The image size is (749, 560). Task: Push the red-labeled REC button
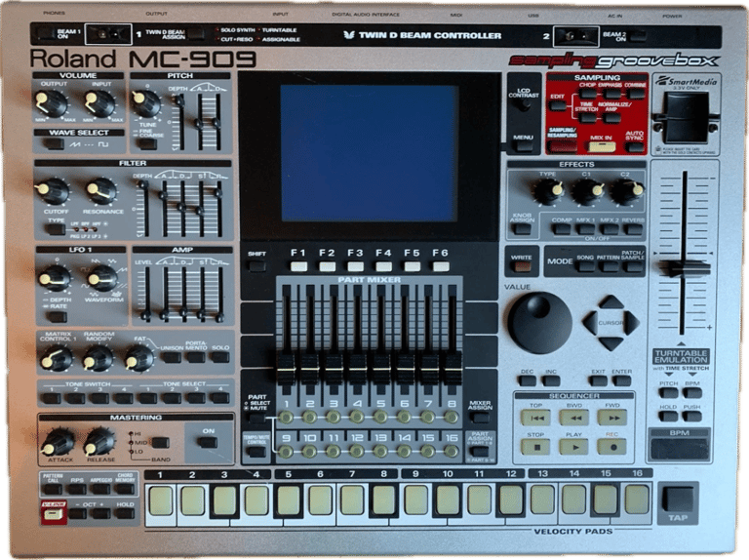[x=611, y=447]
